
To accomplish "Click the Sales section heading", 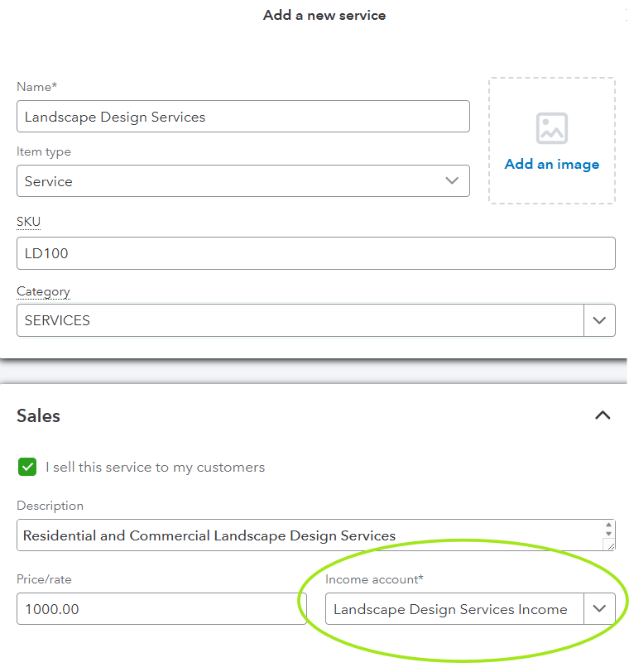I will pos(38,415).
